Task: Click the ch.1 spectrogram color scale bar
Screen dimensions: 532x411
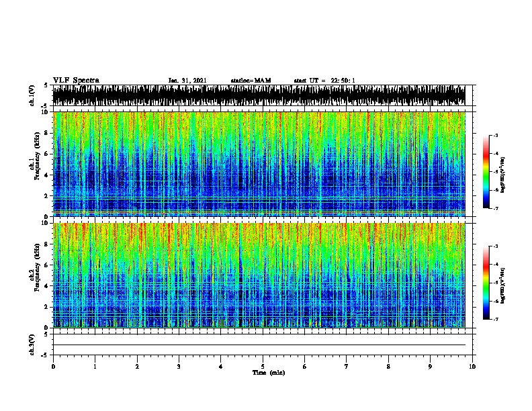Action: click(486, 172)
